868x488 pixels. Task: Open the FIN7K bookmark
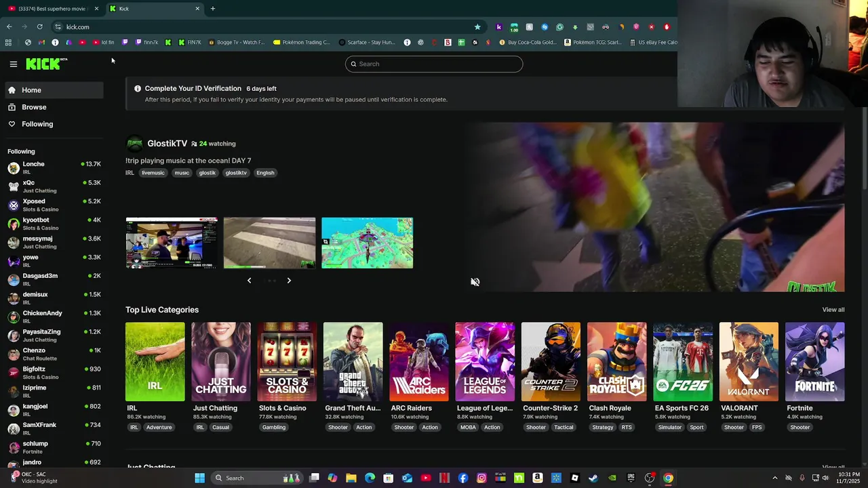coord(190,43)
